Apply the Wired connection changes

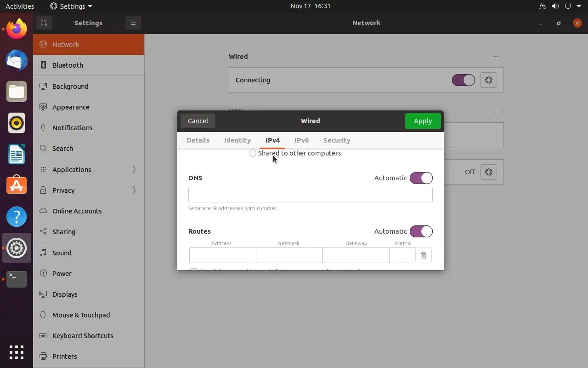tap(423, 121)
